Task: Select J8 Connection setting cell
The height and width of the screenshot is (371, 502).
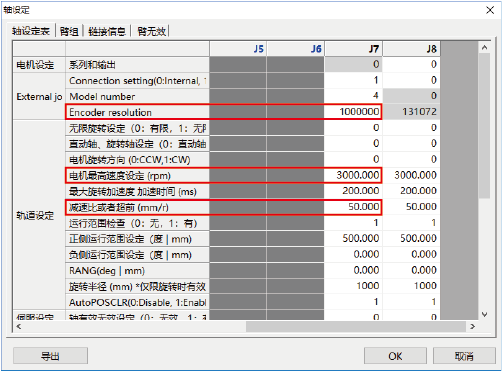Action: pos(411,80)
